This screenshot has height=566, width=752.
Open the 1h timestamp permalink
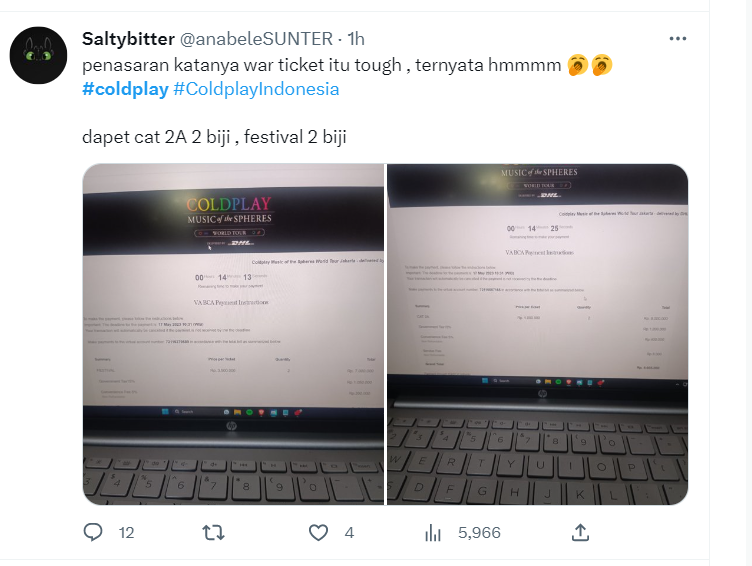(x=356, y=39)
